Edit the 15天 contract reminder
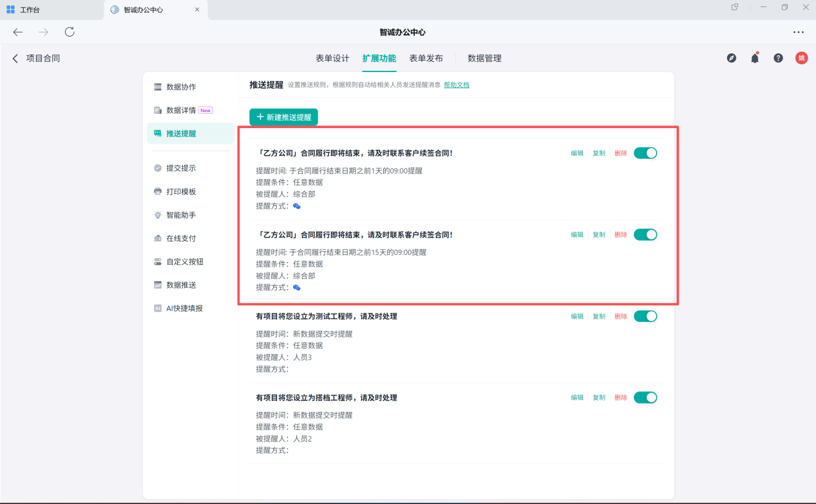 click(x=577, y=235)
